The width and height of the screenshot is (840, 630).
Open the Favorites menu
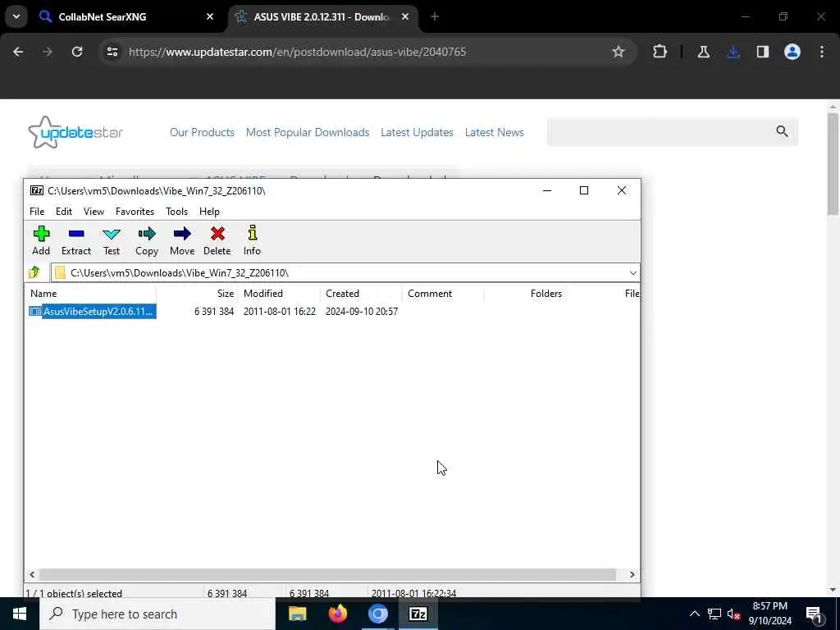point(135,212)
